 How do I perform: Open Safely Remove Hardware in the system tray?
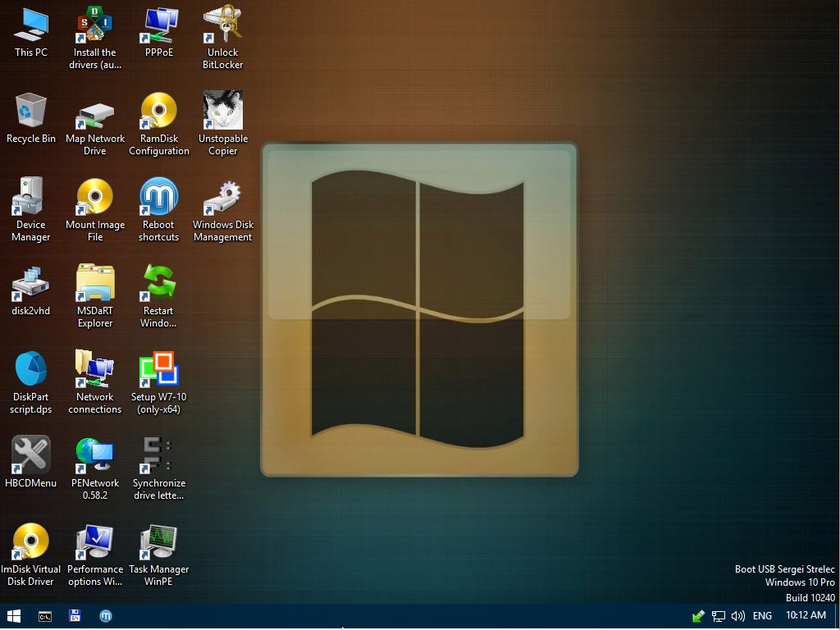(x=698, y=616)
